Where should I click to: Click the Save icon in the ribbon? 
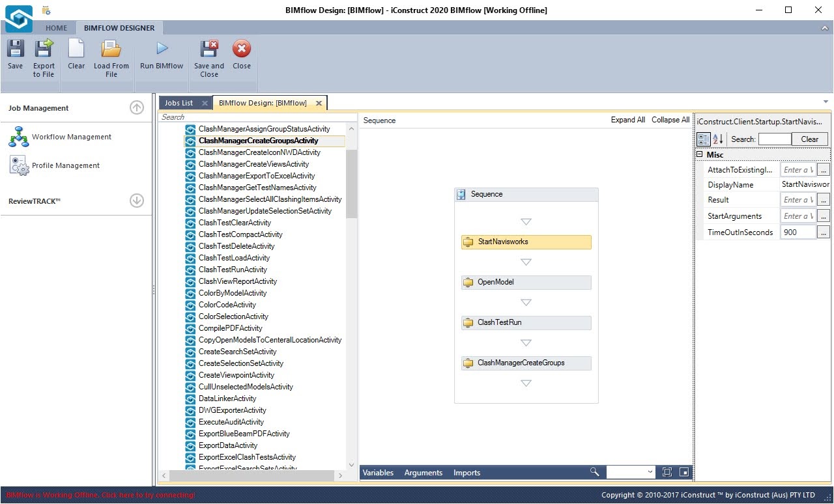15,49
